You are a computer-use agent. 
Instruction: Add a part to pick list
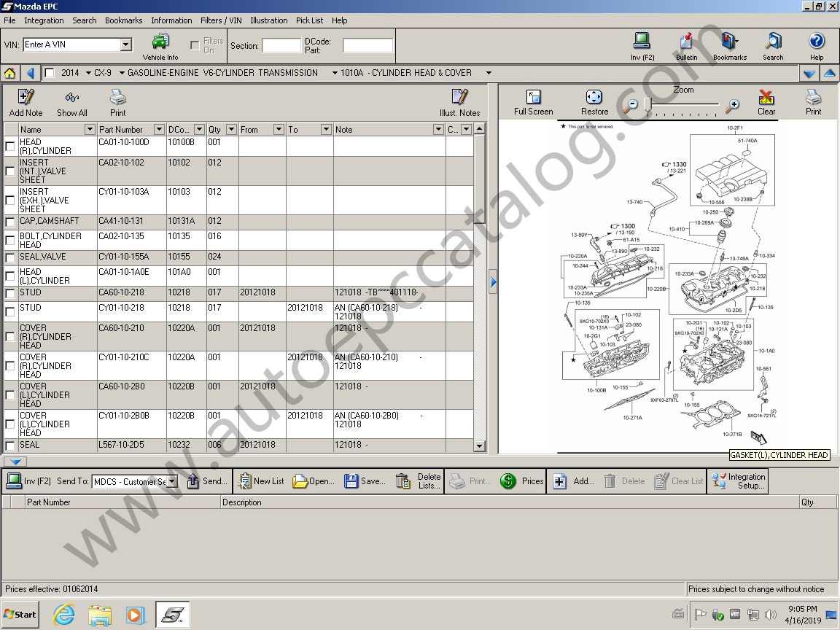(x=573, y=481)
